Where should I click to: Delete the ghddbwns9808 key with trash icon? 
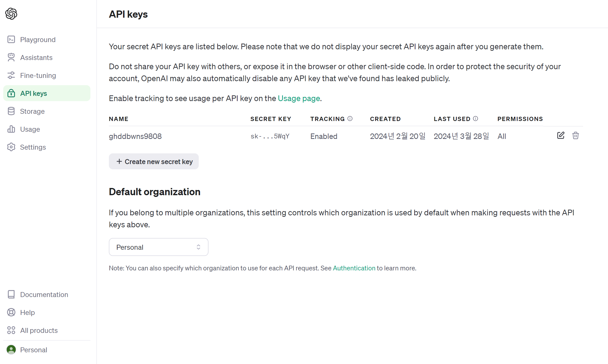[575, 136]
